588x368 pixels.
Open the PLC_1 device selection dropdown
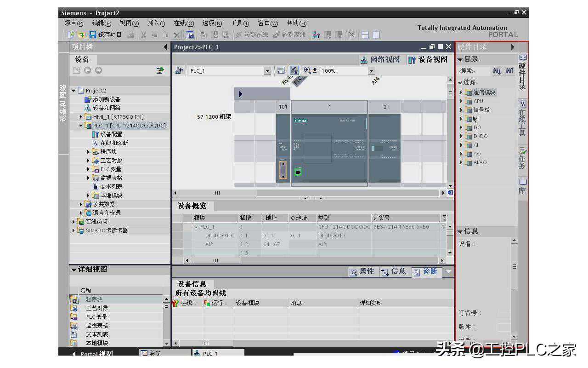[267, 71]
